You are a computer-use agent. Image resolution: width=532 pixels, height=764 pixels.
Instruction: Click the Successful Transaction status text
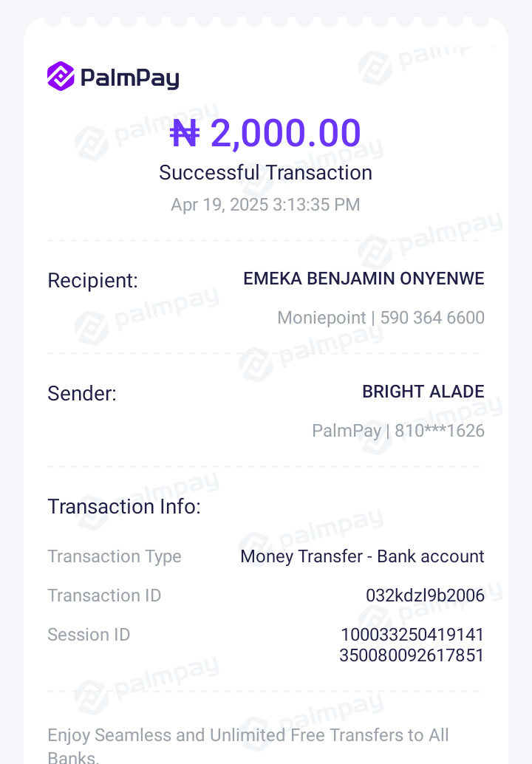(265, 173)
